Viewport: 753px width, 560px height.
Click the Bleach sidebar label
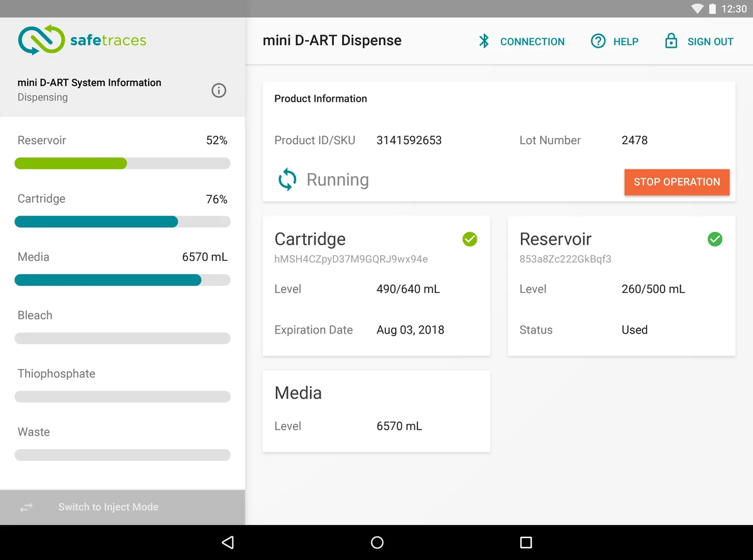pyautogui.click(x=35, y=315)
